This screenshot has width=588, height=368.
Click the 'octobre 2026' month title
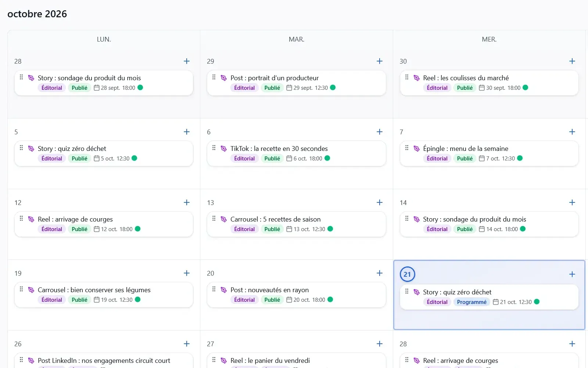click(37, 14)
